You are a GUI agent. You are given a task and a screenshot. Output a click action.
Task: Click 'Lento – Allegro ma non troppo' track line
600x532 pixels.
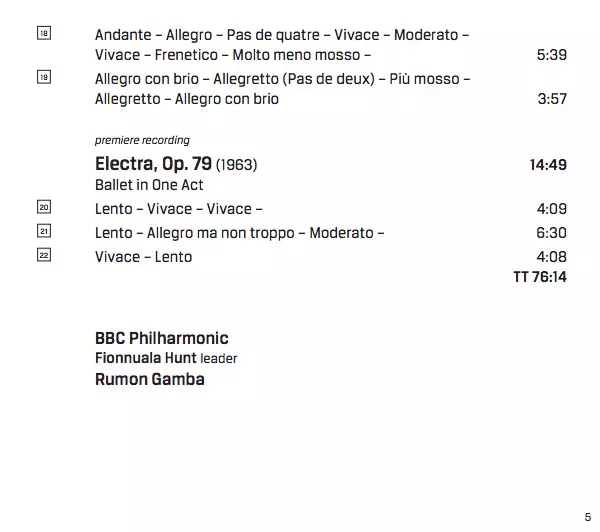(240, 233)
